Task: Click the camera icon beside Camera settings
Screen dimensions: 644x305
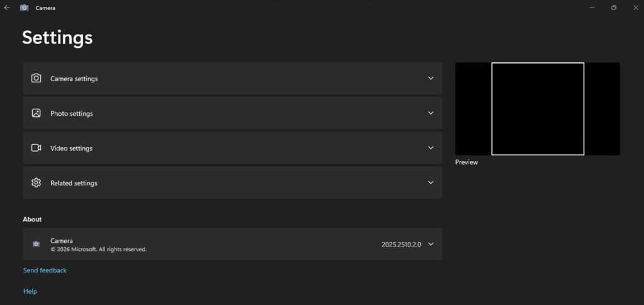Action: (36, 79)
